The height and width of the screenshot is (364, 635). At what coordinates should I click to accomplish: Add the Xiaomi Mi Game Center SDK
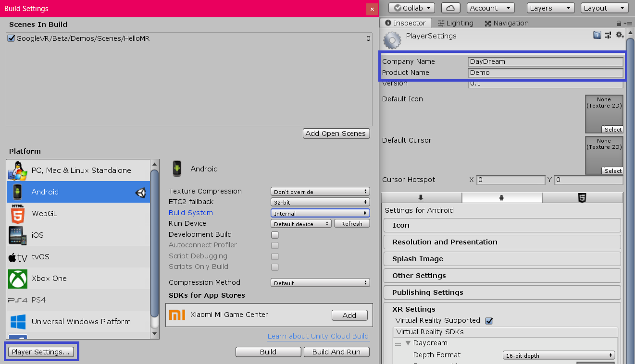point(349,315)
